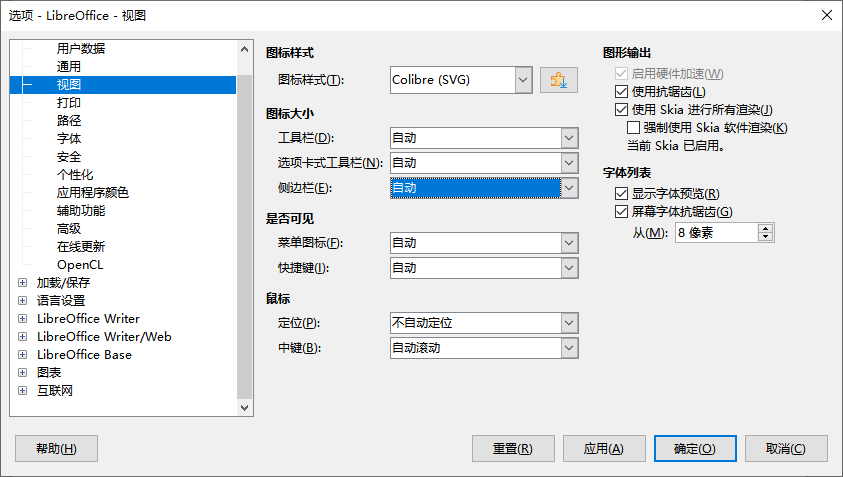Click the 重置(R) button
The image size is (843, 477).
pyautogui.click(x=513, y=448)
